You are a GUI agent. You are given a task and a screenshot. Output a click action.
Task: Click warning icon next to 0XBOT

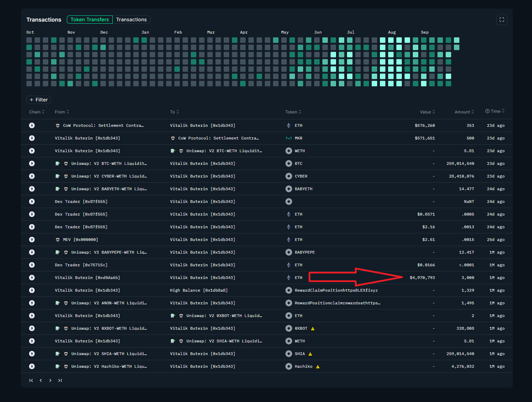(312, 329)
